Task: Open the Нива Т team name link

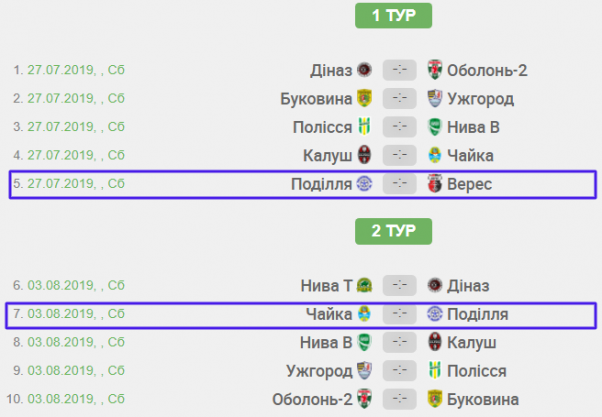Action: pyautogui.click(x=326, y=285)
